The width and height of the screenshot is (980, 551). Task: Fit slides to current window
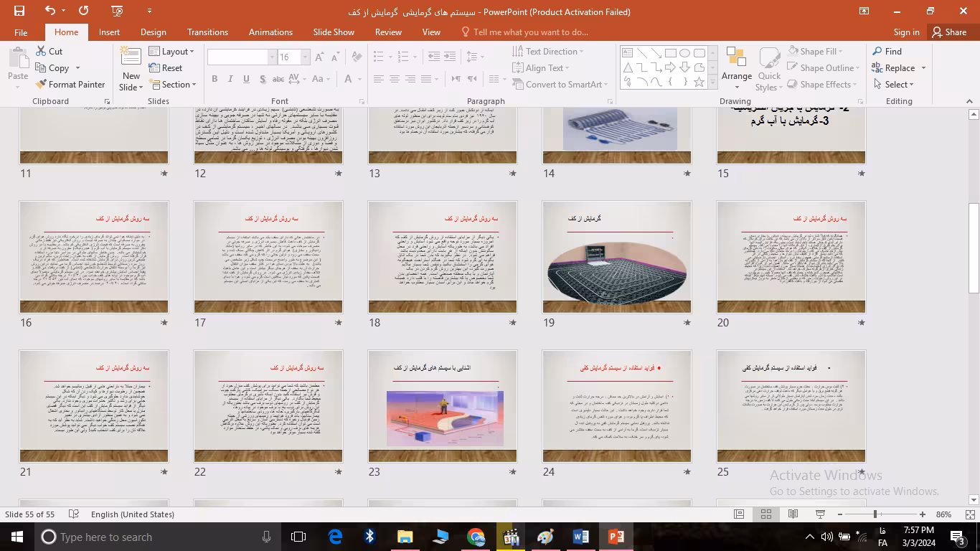970,514
